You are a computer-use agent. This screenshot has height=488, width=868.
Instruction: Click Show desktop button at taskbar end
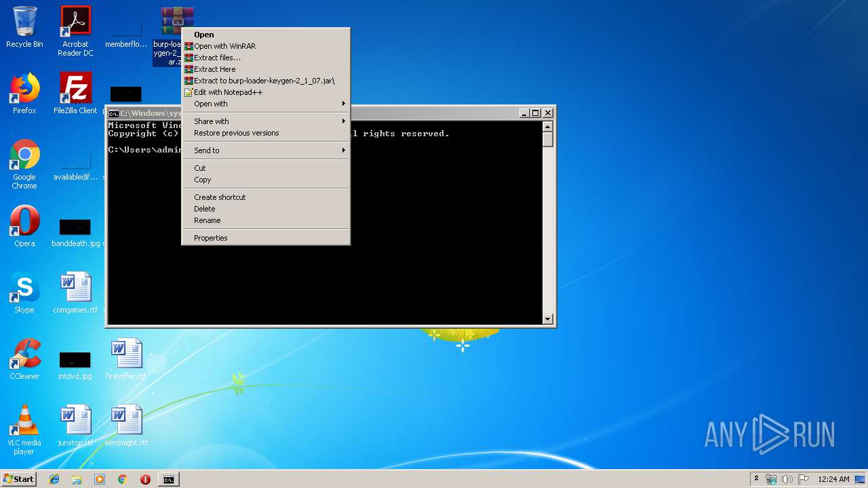[x=861, y=479]
